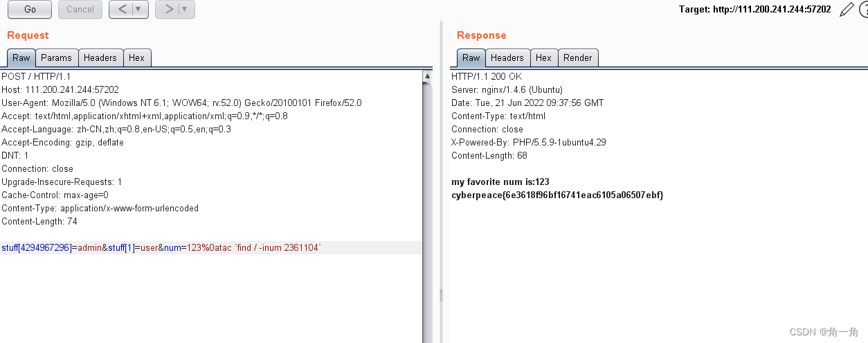This screenshot has width=868, height=343.
Task: Open the request Hex tab
Action: coord(137,58)
